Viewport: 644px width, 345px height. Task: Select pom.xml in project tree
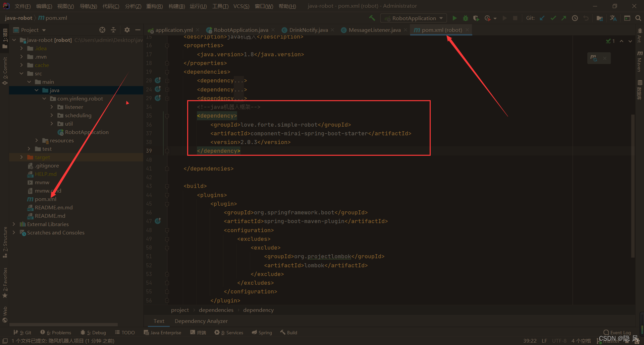point(45,199)
